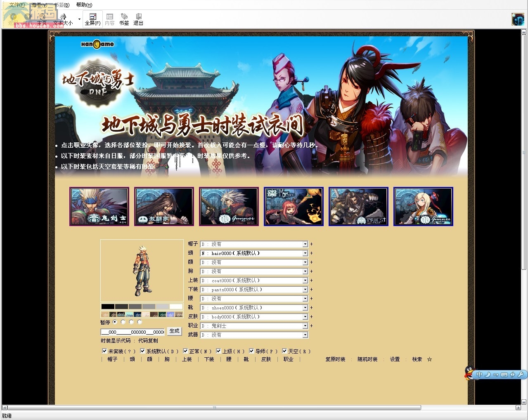528x420 pixels.
Task: Select the last radio button in 暂停 row
Action: click(x=140, y=322)
